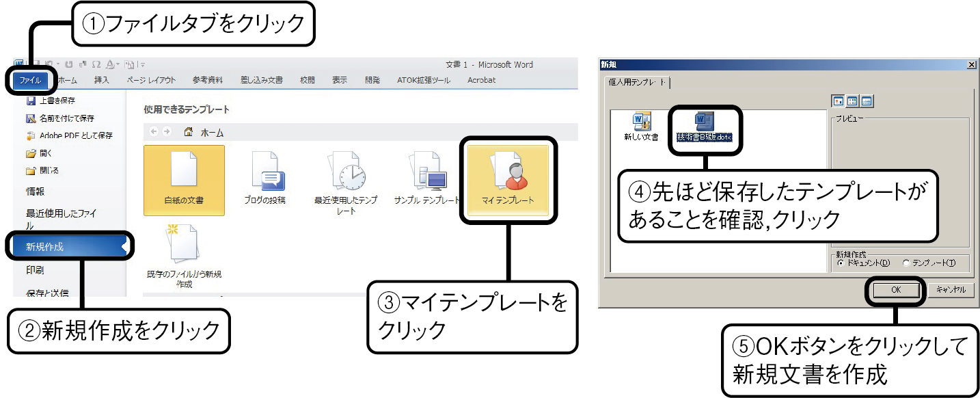Select the テンプレート(T) radio button
980x398 pixels.
pyautogui.click(x=929, y=263)
